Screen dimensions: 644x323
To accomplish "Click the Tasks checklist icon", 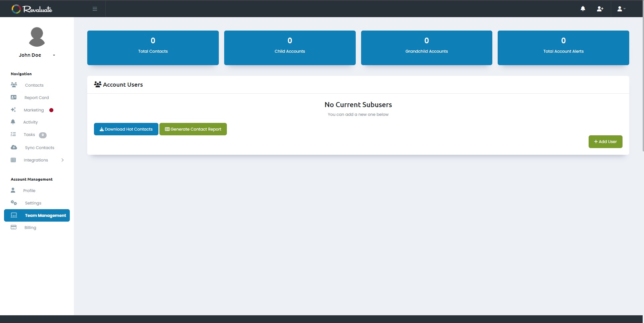I will click(13, 134).
